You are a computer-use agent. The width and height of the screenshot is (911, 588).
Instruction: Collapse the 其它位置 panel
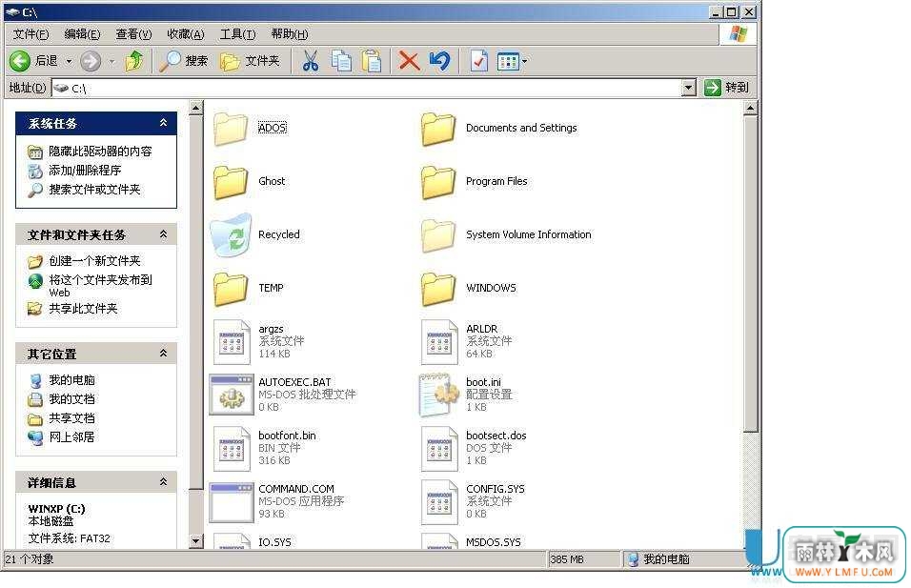[x=163, y=354]
